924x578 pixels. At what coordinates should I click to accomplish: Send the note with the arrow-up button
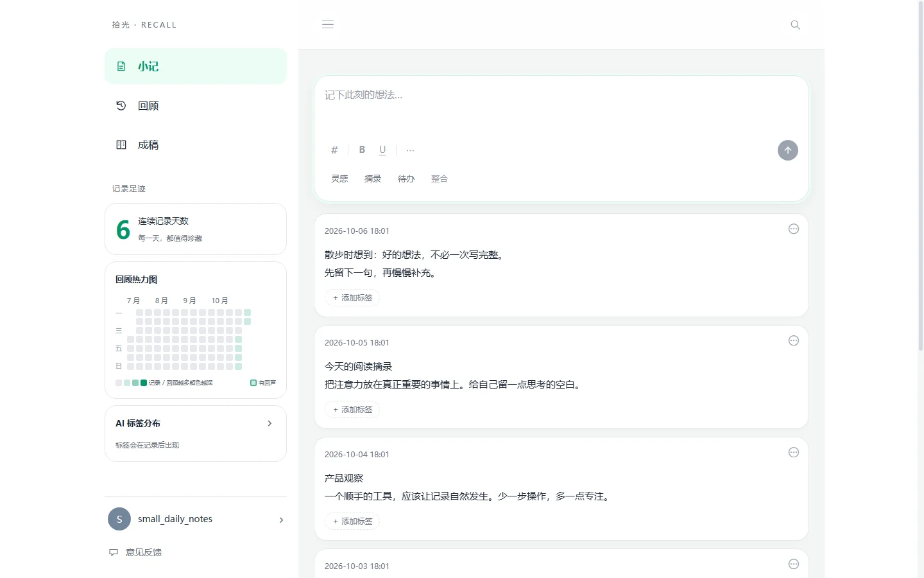[x=788, y=150]
